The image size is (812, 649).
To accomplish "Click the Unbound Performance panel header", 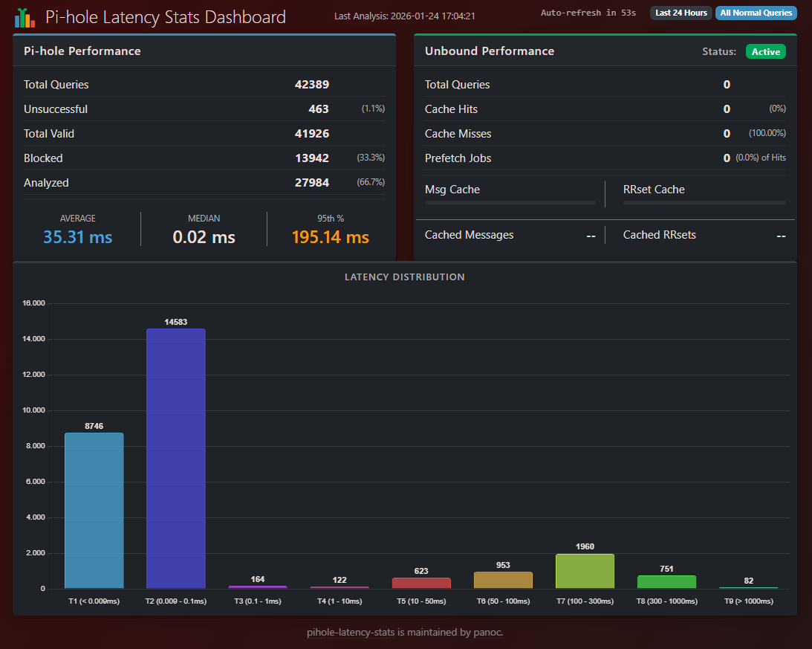I will pos(489,51).
